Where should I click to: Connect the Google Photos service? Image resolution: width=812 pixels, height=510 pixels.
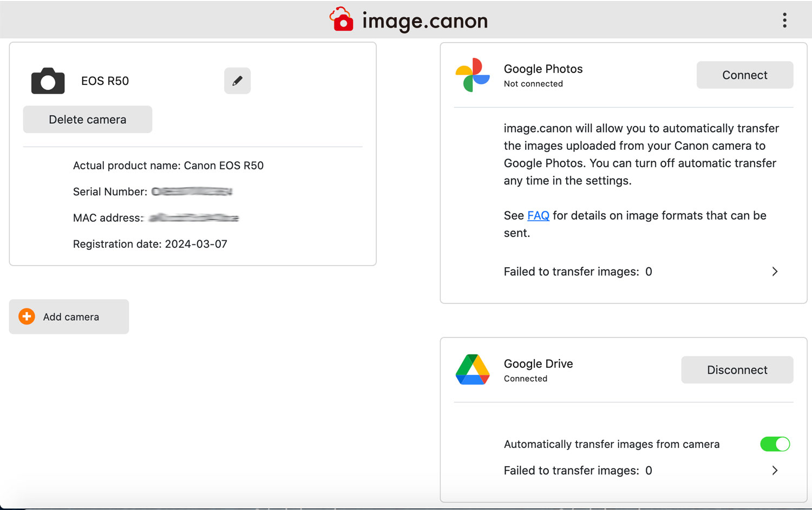744,75
